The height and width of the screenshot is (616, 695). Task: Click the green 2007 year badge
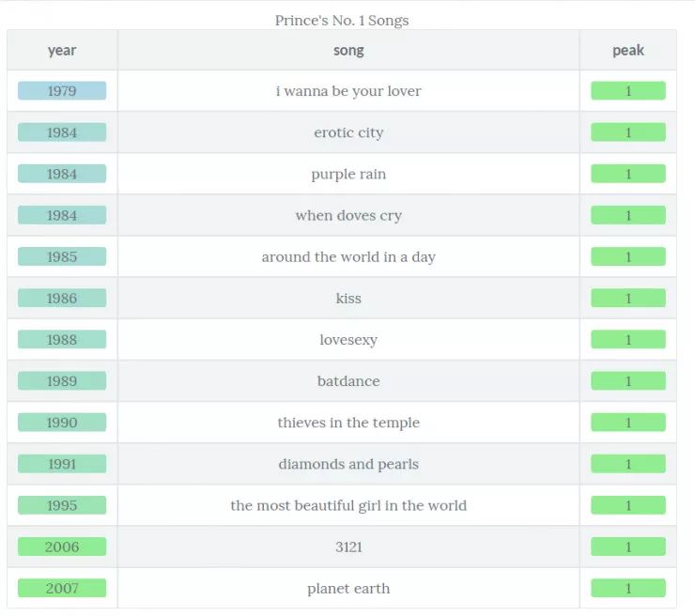point(62,589)
